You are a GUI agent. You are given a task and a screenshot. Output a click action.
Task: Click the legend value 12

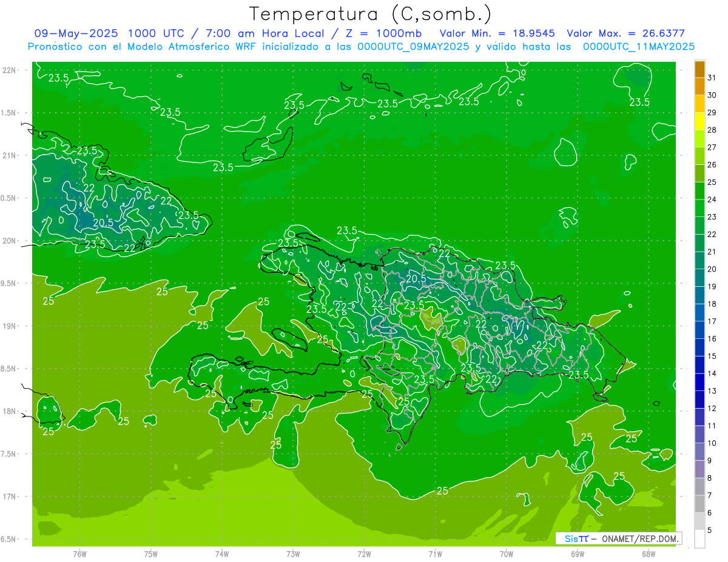tap(712, 408)
